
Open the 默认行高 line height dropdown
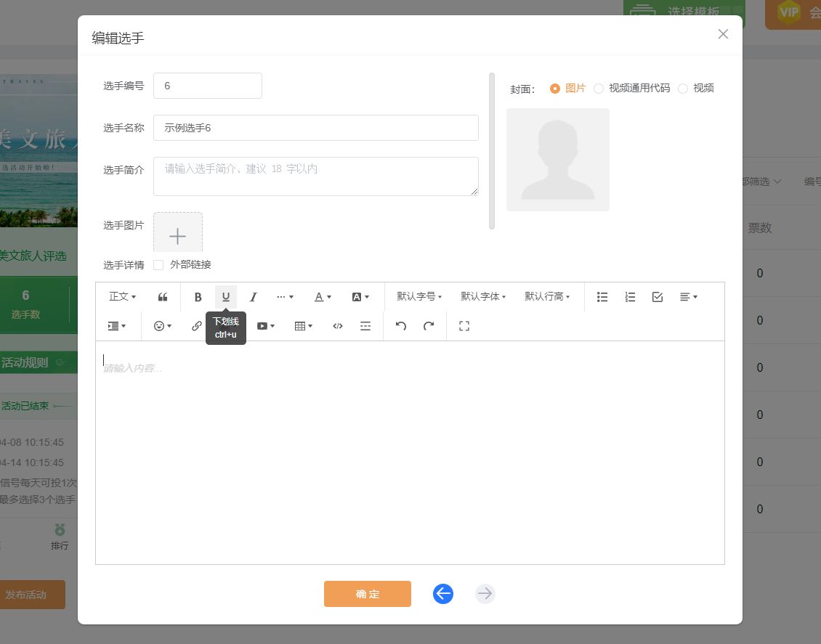pos(547,297)
